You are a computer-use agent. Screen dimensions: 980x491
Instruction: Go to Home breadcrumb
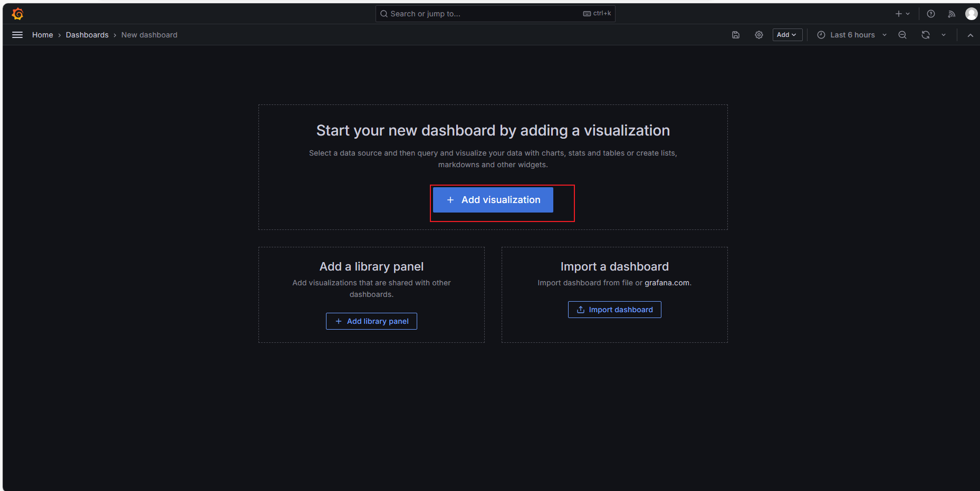(x=43, y=35)
